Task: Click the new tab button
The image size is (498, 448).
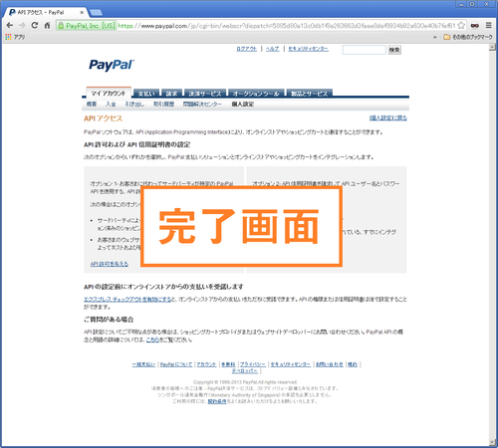Action: point(96,13)
